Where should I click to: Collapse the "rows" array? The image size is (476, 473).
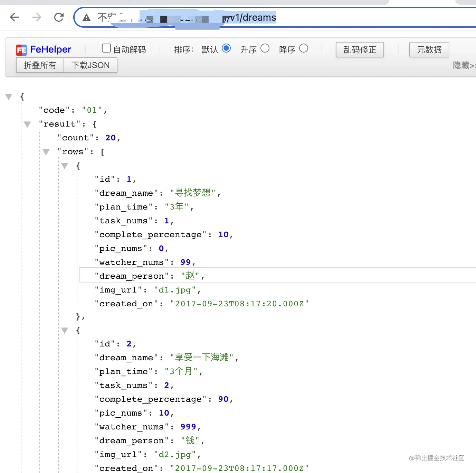(46, 152)
